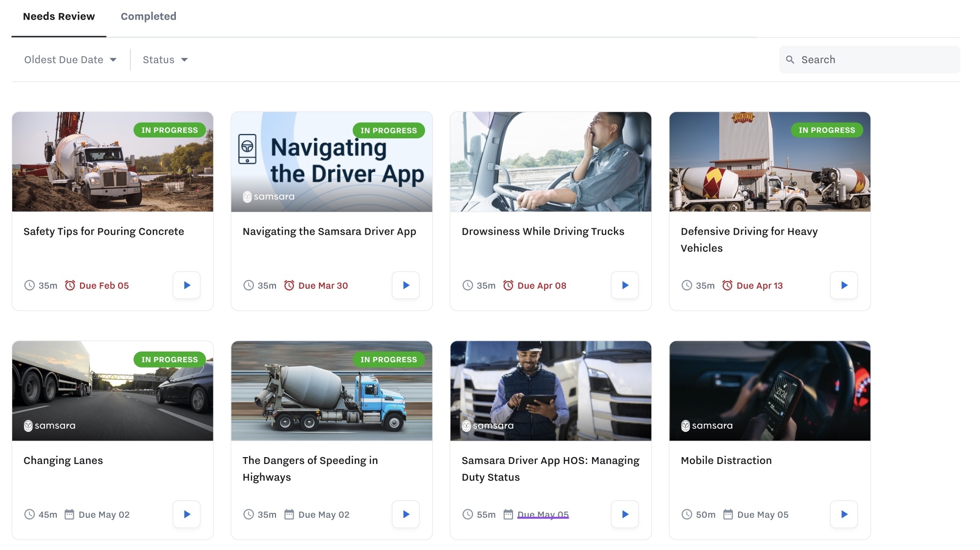Click the 55m clock icon on the HOS course
Screen dimensions: 980x550
point(469,514)
